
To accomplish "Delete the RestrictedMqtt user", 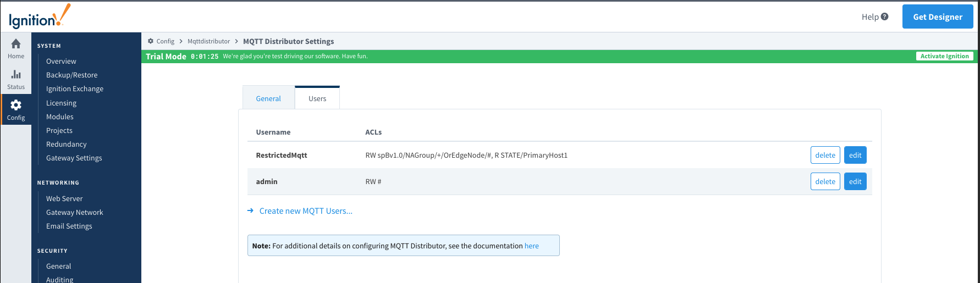I will coord(825,155).
